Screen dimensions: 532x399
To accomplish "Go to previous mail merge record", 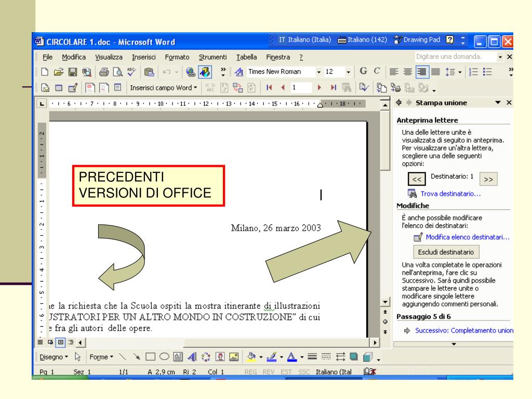I will click(x=283, y=87).
